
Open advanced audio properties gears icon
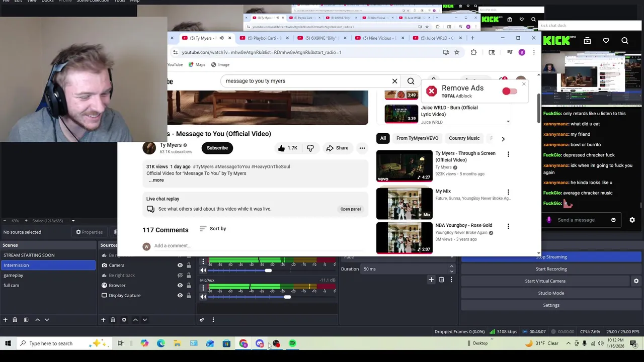(x=202, y=320)
